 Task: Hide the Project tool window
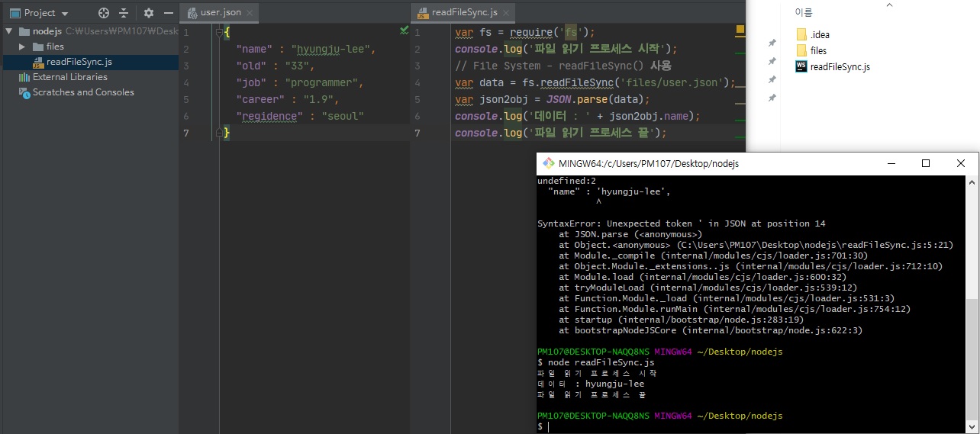tap(169, 13)
